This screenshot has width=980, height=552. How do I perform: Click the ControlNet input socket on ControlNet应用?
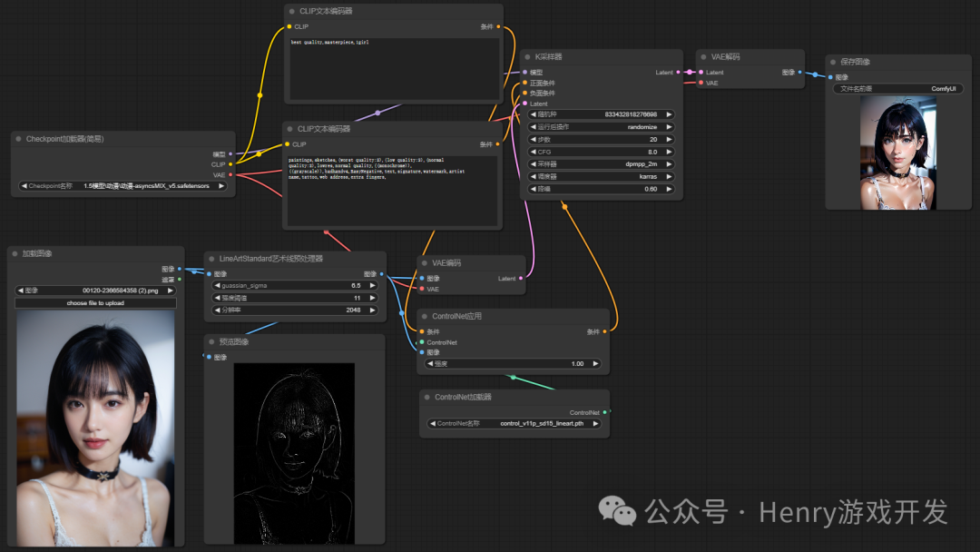click(422, 342)
